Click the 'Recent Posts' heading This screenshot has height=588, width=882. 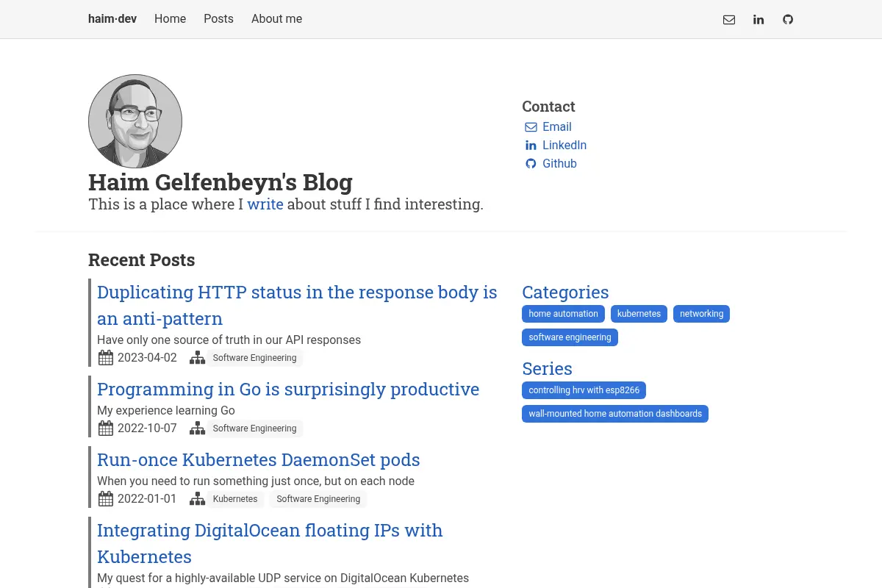(141, 260)
